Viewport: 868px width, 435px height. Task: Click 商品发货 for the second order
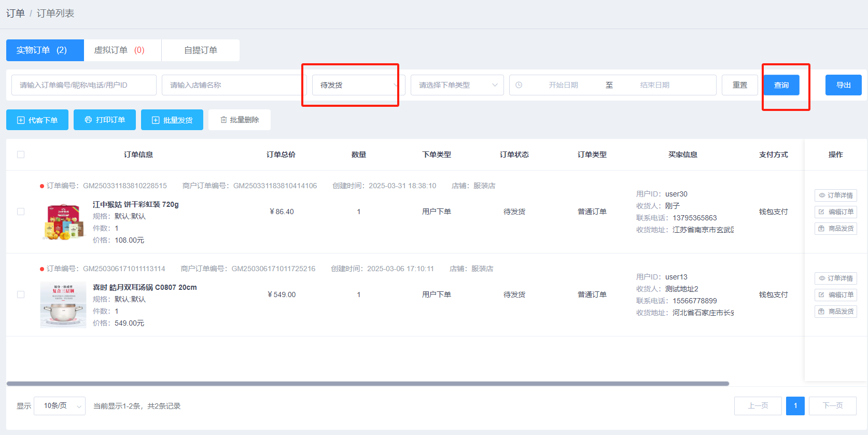coord(835,312)
